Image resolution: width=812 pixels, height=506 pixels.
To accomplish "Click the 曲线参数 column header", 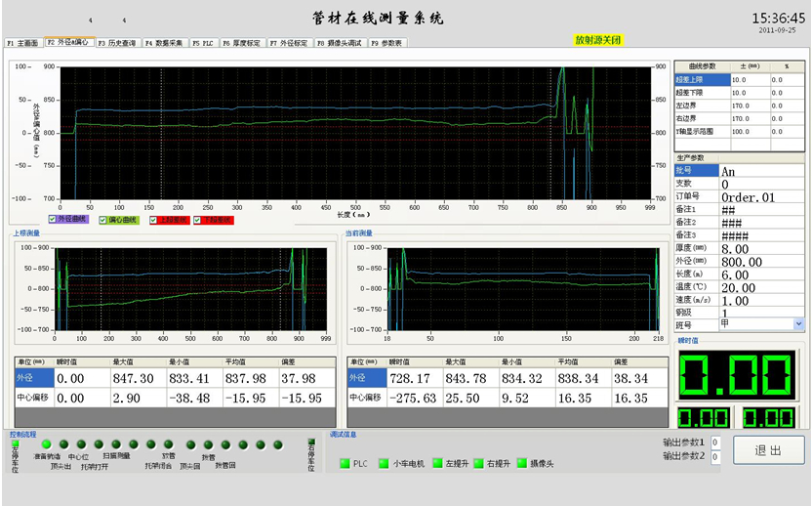I will 703,66.
